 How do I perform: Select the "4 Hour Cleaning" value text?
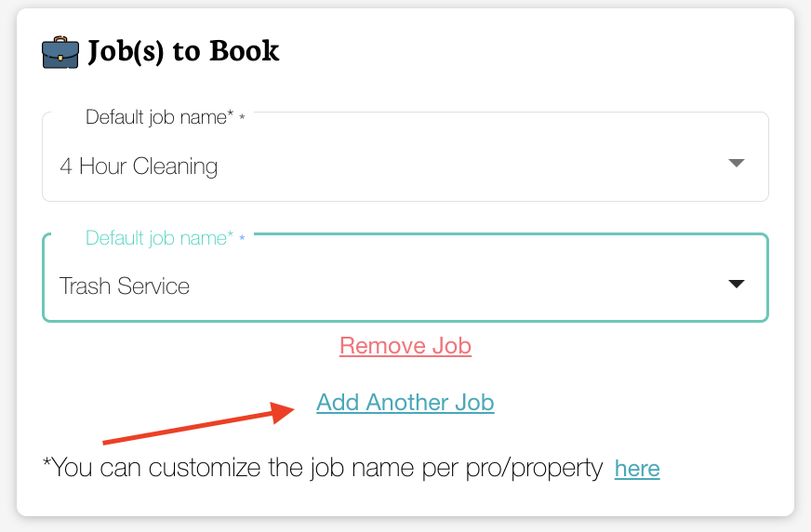[x=139, y=166]
